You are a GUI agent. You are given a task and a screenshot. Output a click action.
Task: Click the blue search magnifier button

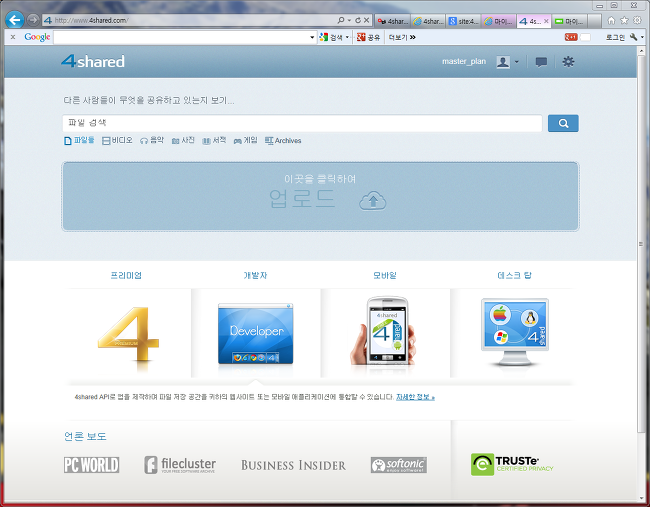click(563, 123)
